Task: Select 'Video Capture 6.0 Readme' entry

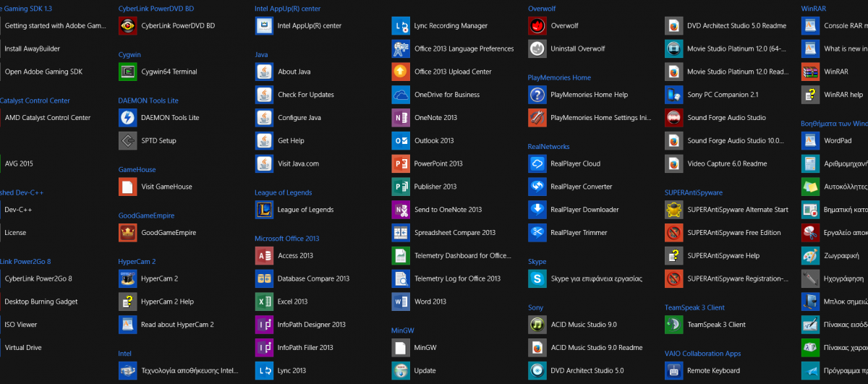Action: [x=716, y=163]
